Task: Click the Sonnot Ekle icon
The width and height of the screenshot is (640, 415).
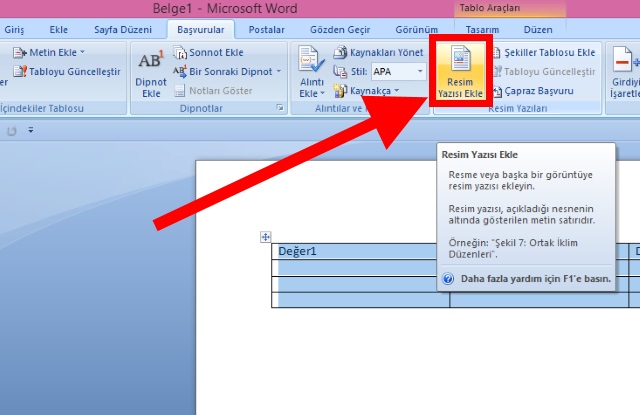Action: [180, 53]
